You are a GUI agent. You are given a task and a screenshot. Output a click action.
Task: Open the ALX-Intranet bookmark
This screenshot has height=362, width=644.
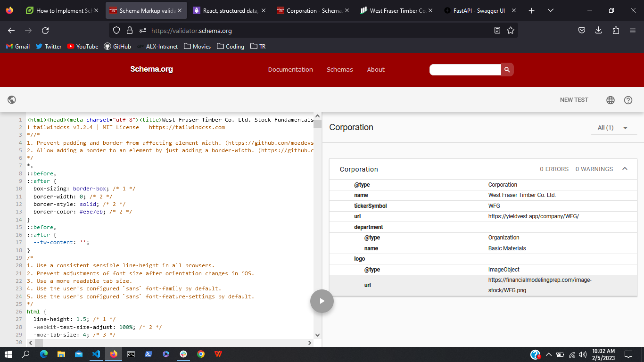pos(157,46)
